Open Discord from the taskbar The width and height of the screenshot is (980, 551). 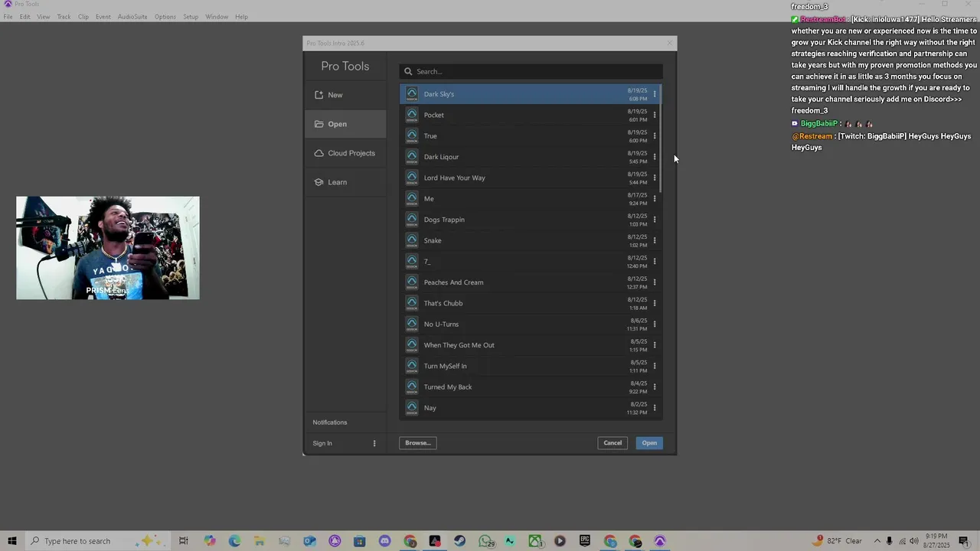point(385,541)
